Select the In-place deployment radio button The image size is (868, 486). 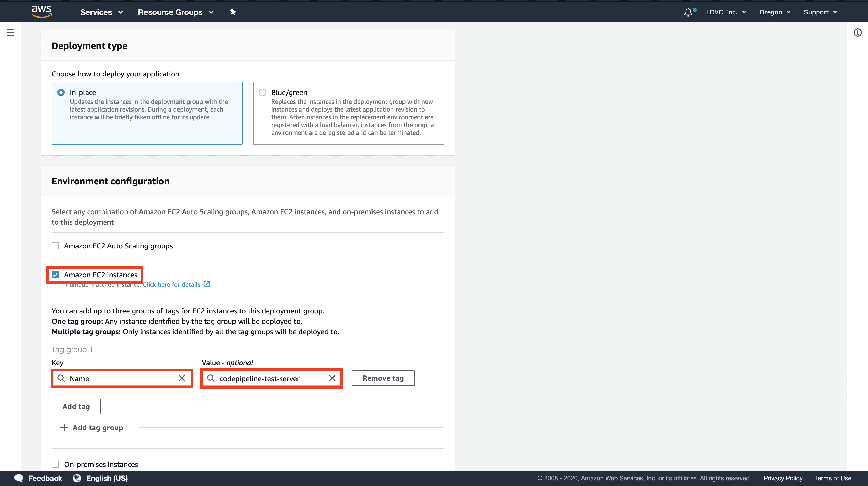pyautogui.click(x=60, y=92)
